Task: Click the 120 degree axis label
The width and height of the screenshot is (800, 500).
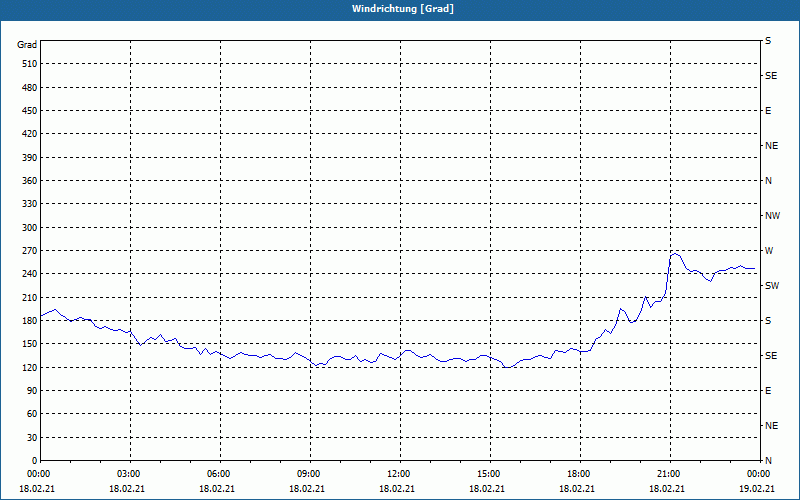Action: point(30,367)
